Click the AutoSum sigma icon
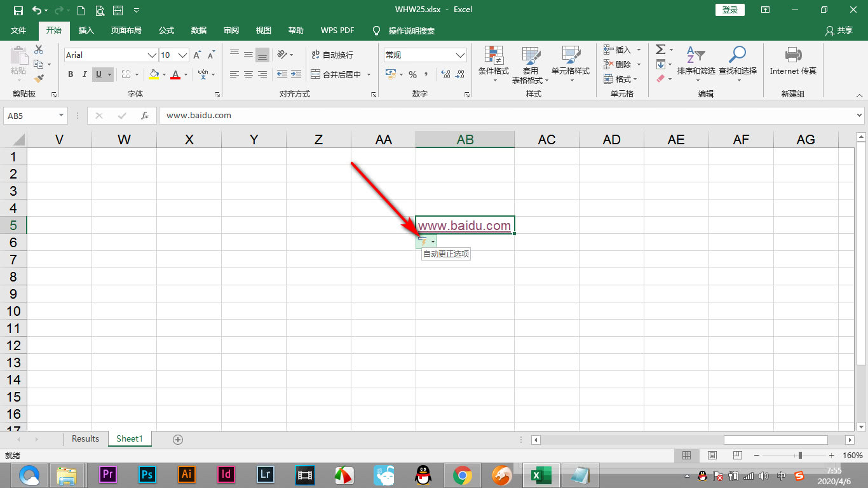 [x=660, y=50]
